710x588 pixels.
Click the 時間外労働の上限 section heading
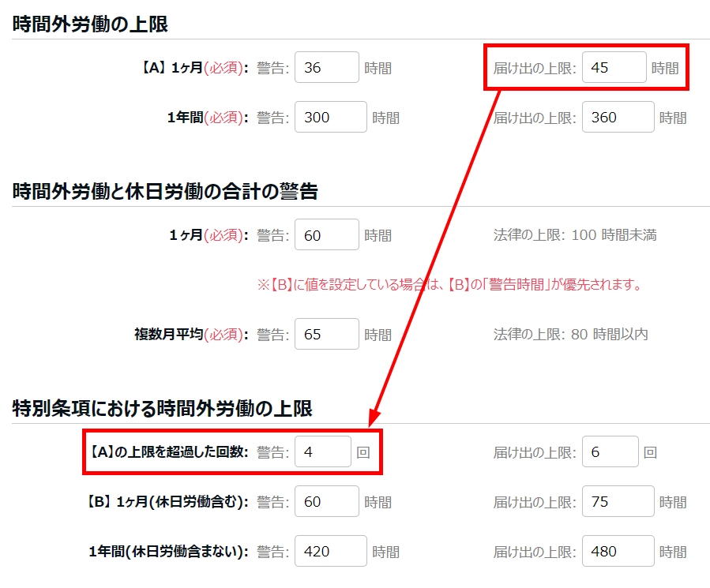coord(90,24)
